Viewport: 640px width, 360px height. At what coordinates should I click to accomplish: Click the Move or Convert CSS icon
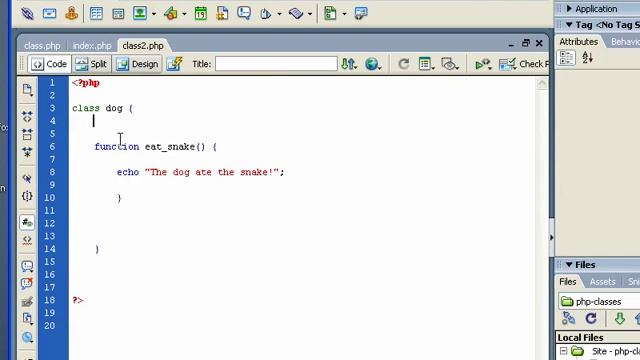(27, 337)
